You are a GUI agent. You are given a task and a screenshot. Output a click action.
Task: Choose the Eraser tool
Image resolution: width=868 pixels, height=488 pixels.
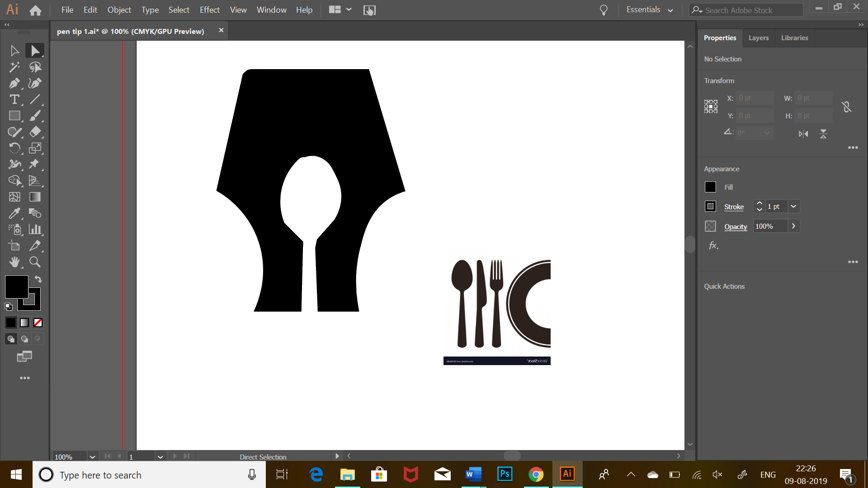(35, 132)
